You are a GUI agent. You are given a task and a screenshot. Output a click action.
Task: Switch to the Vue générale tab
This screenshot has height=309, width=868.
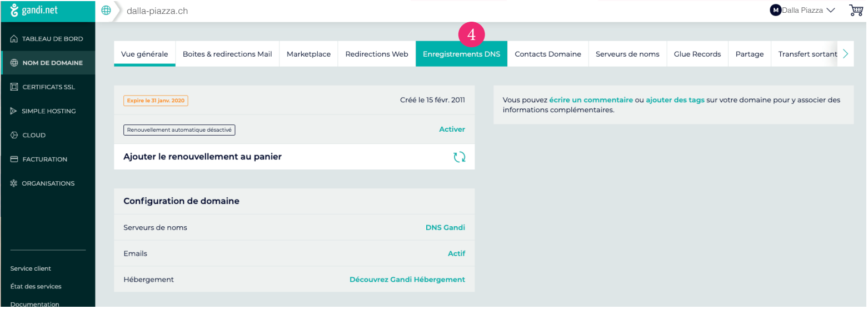click(x=144, y=54)
